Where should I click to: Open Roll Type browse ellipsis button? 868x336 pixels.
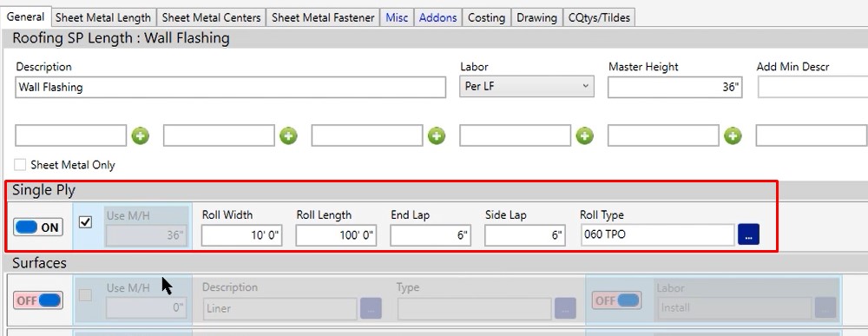tap(748, 234)
